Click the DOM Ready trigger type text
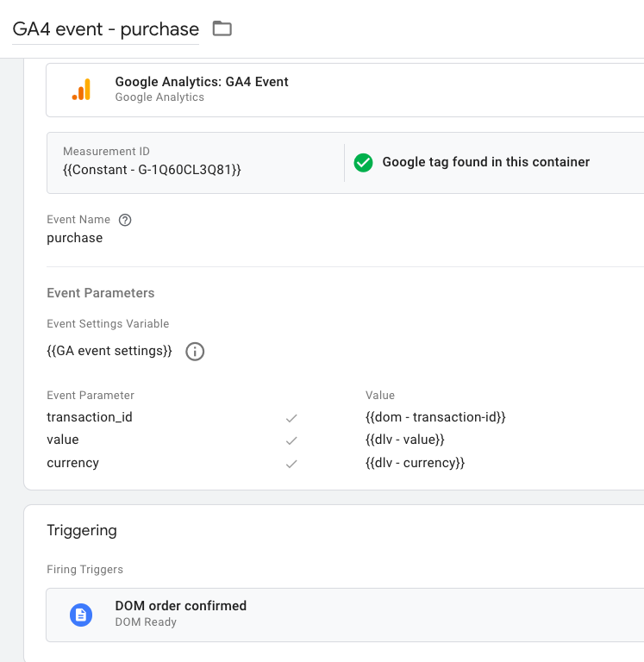This screenshot has height=662, width=644. 146,622
